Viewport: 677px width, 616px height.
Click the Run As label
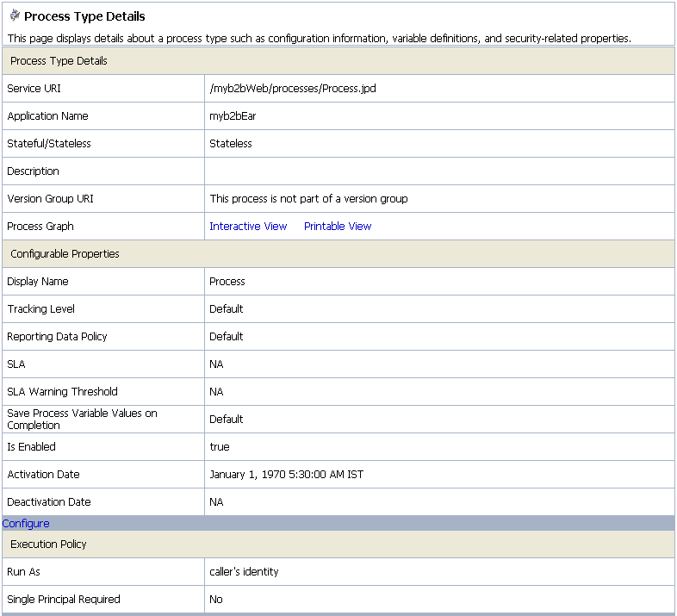click(x=23, y=571)
